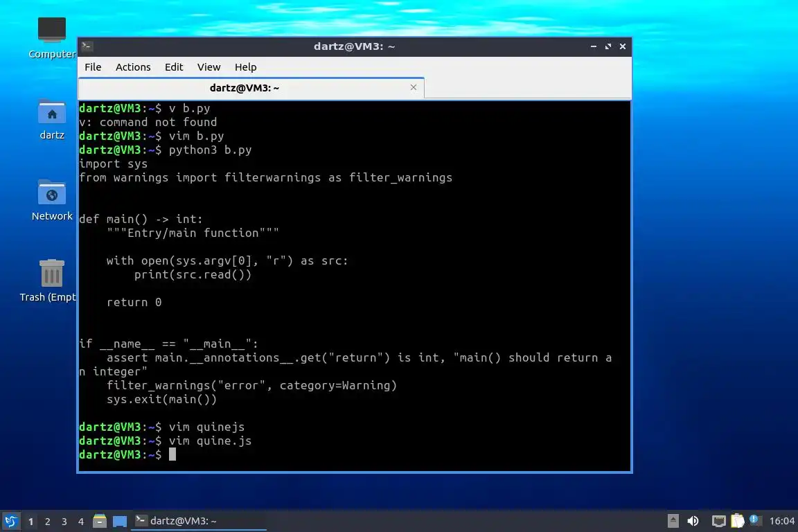Click the 'return 0' line
Viewport: 798px width, 532px height.
point(134,303)
